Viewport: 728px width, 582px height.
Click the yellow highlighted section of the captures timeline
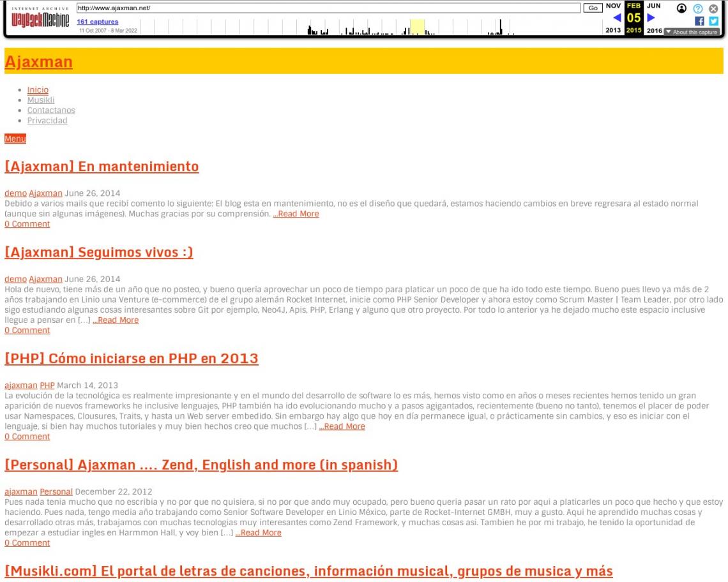418,27
